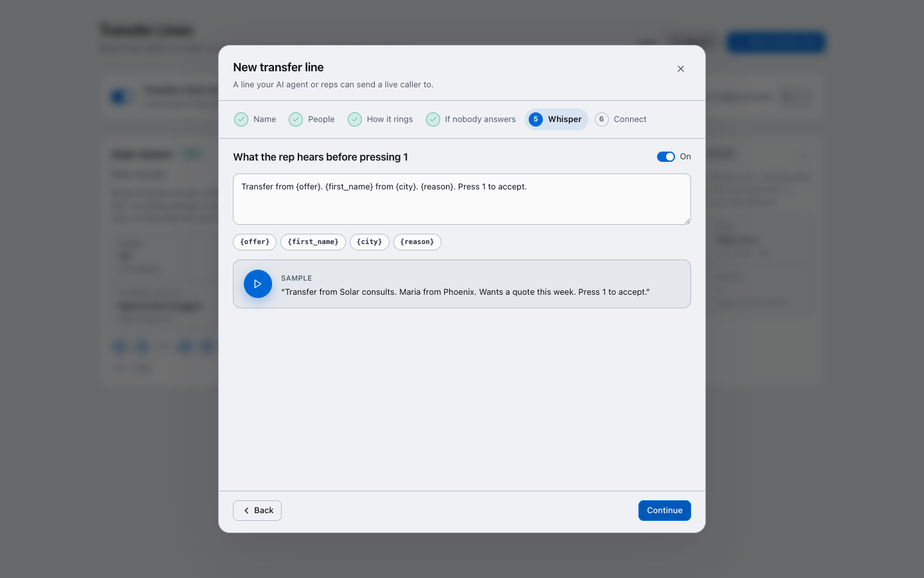The height and width of the screenshot is (578, 924).
Task: Insert the {first_name} variable chip
Action: coord(313,242)
